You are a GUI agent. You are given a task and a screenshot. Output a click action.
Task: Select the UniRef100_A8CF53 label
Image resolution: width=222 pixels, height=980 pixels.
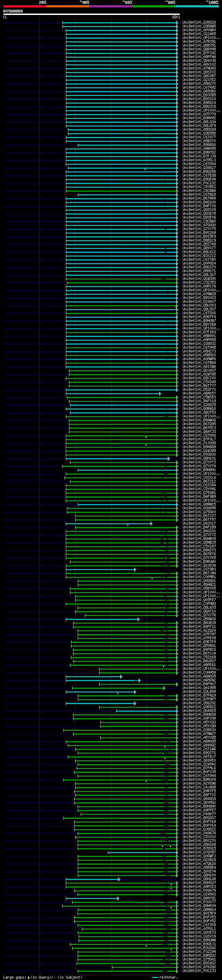coord(199,412)
